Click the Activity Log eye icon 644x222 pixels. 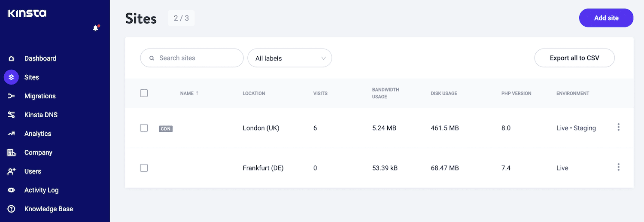12,190
